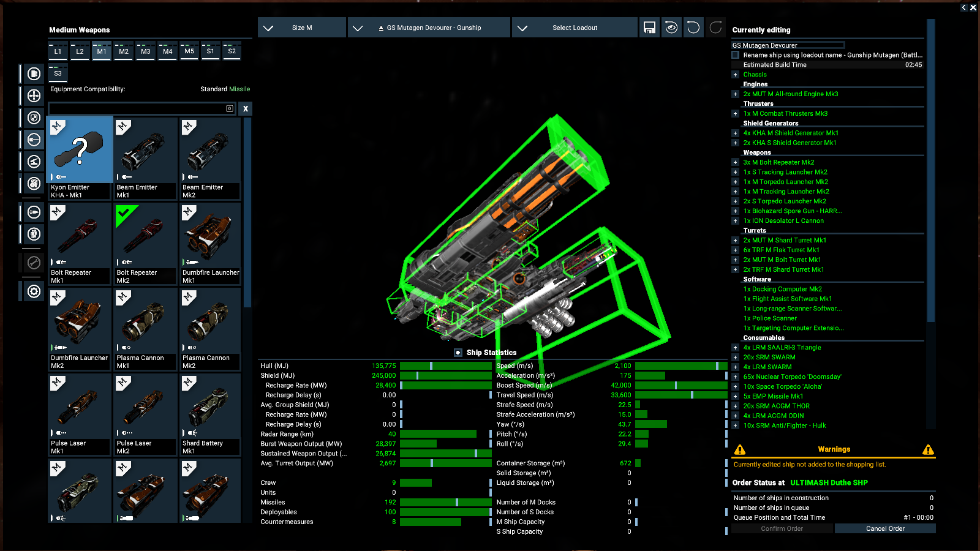980x551 pixels.
Task: Select Bolt Repeater Mk1 weapon
Action: [80, 244]
